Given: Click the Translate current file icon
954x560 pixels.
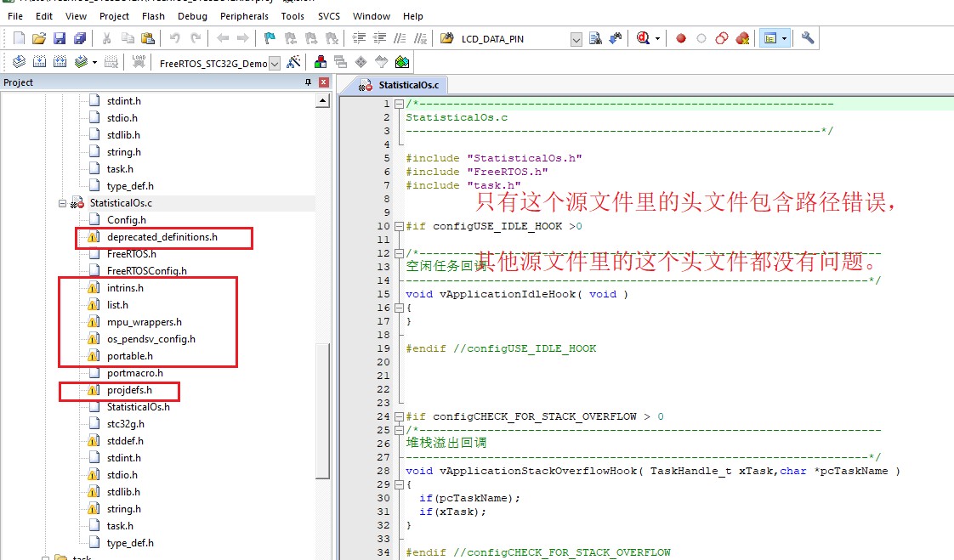Looking at the screenshot, I should pyautogui.click(x=19, y=62).
